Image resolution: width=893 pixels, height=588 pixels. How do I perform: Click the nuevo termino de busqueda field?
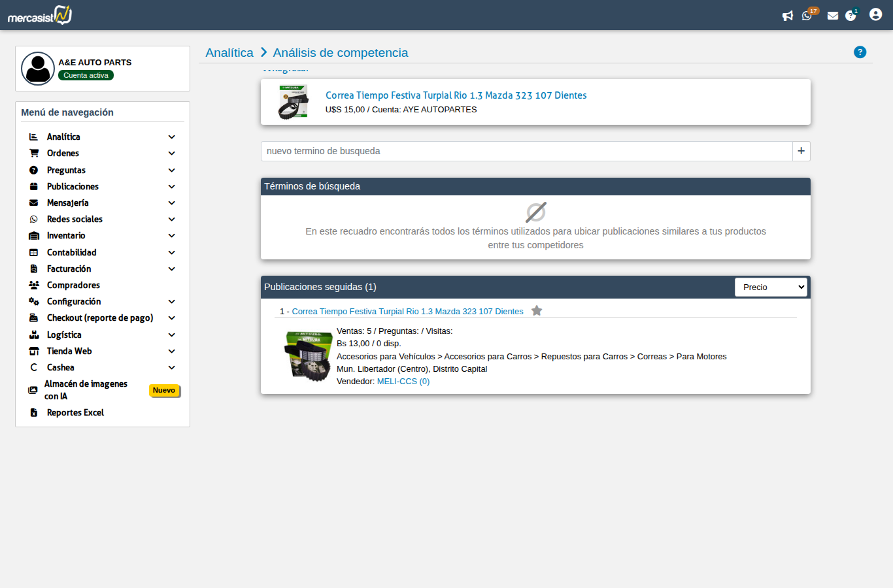[x=526, y=151]
